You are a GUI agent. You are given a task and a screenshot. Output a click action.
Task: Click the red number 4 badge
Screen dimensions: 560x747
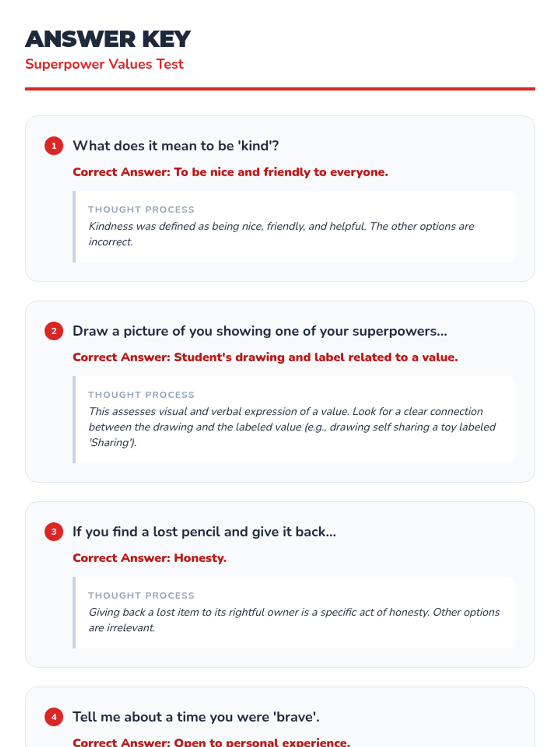click(x=54, y=717)
